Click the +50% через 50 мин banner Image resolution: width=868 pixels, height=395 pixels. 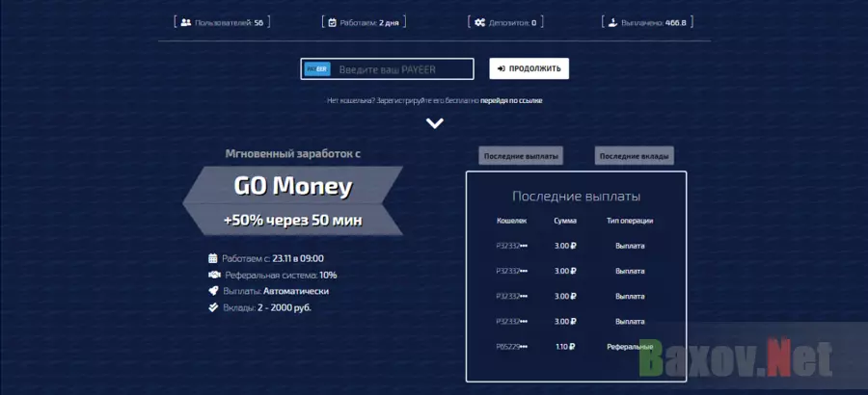pos(293,221)
